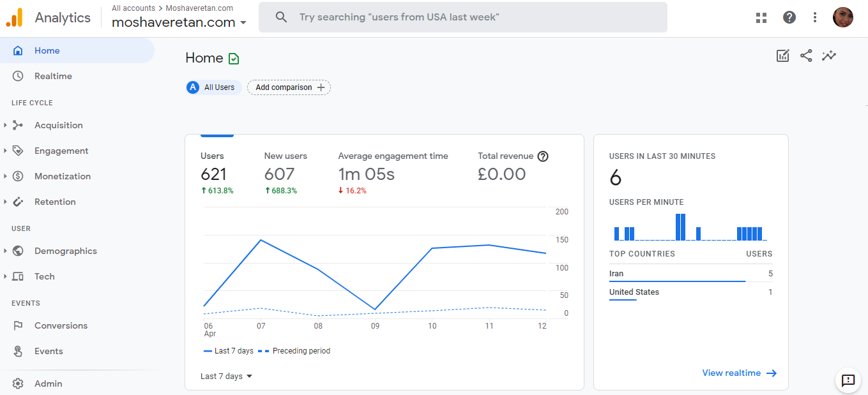This screenshot has width=868, height=395.
Task: Expand the Retention section arrow
Action: click(x=5, y=202)
